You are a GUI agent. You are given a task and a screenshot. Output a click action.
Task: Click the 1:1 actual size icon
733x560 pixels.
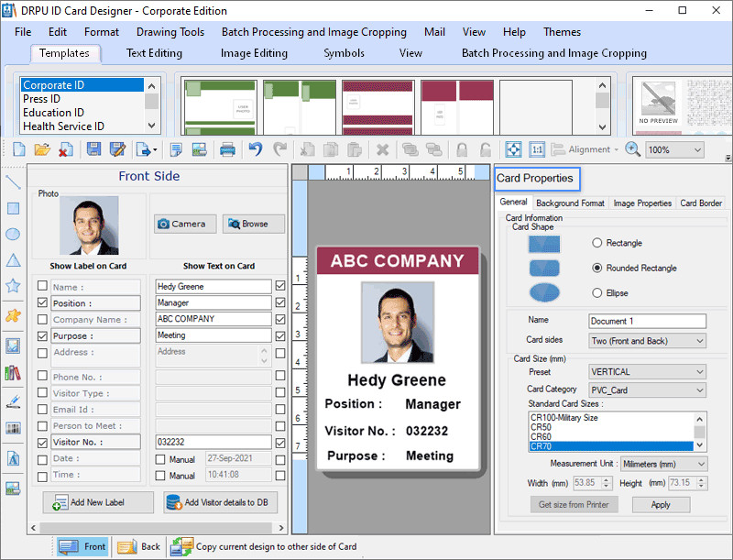click(x=537, y=149)
